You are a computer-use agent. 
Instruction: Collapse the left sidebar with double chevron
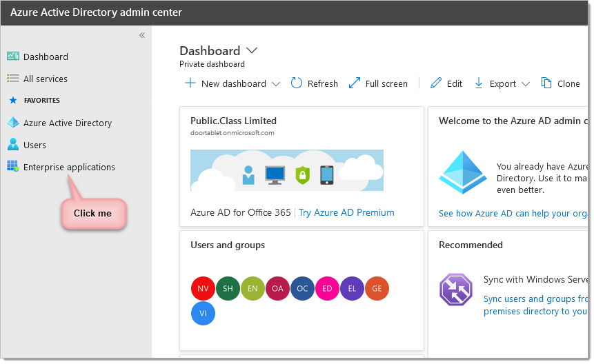(142, 35)
